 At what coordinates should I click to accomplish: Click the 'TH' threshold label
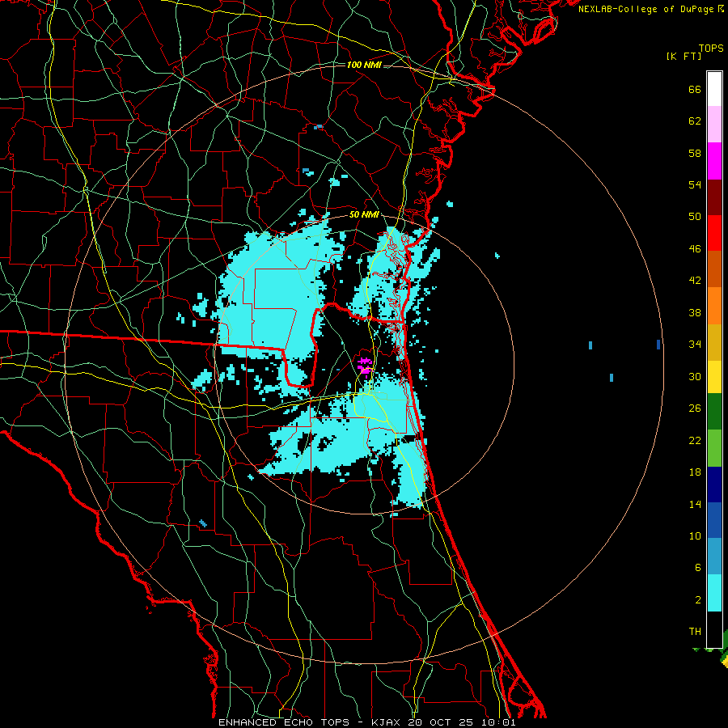[x=695, y=632]
